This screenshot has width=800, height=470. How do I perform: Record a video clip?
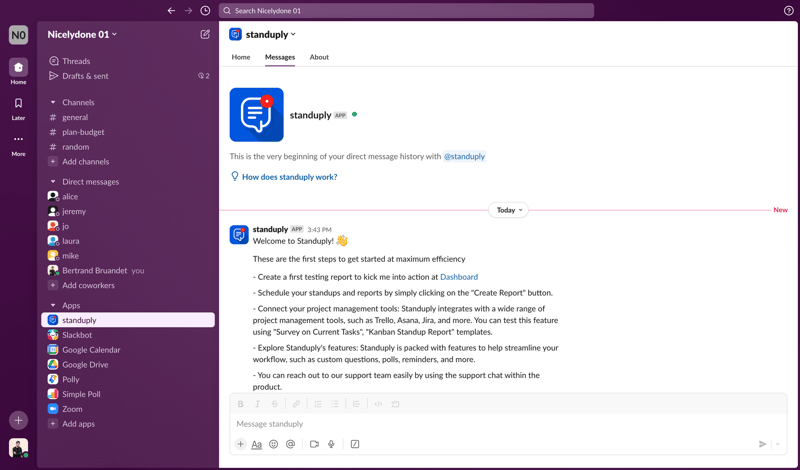click(314, 444)
